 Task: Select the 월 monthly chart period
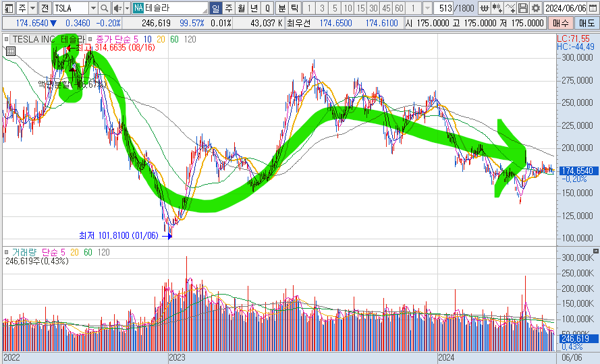click(241, 8)
